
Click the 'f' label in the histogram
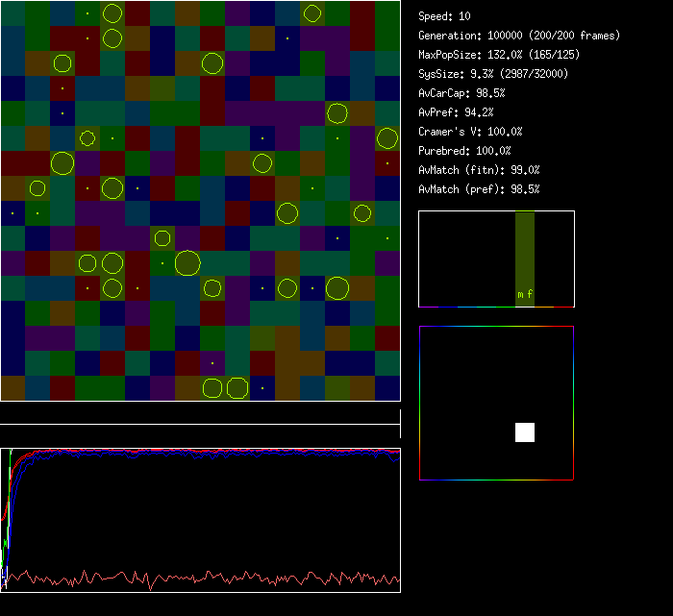530,295
